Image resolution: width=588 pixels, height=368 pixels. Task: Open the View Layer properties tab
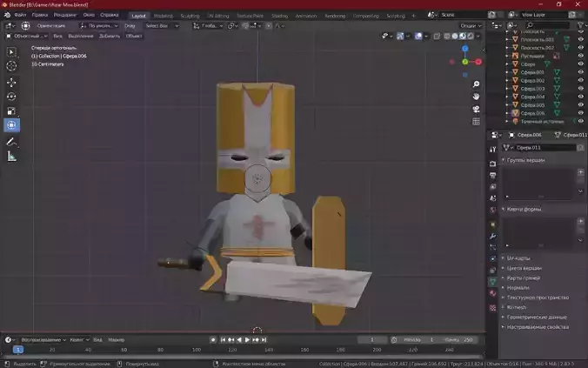pos(492,186)
